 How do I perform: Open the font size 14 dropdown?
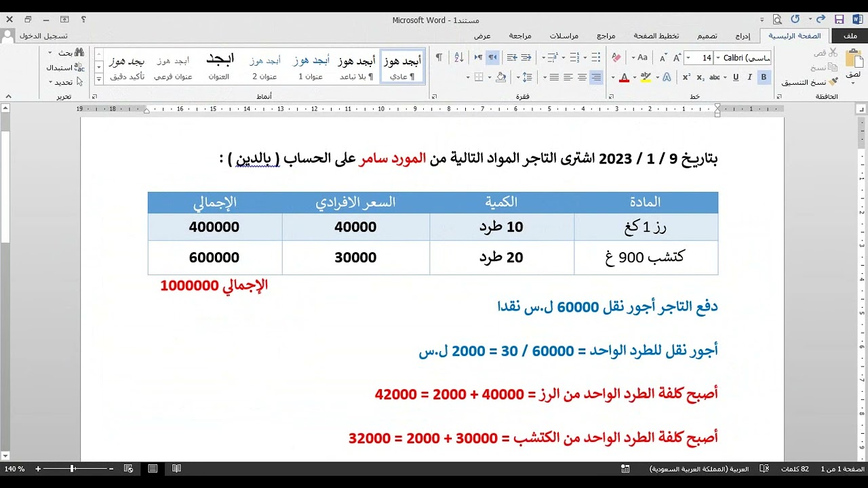tap(688, 58)
